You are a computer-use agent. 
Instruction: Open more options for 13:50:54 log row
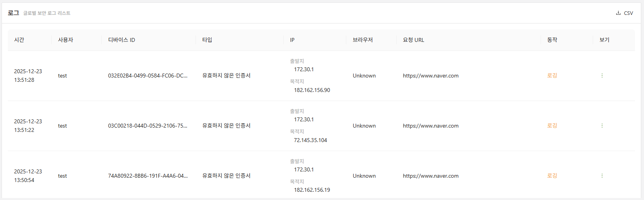(x=602, y=176)
